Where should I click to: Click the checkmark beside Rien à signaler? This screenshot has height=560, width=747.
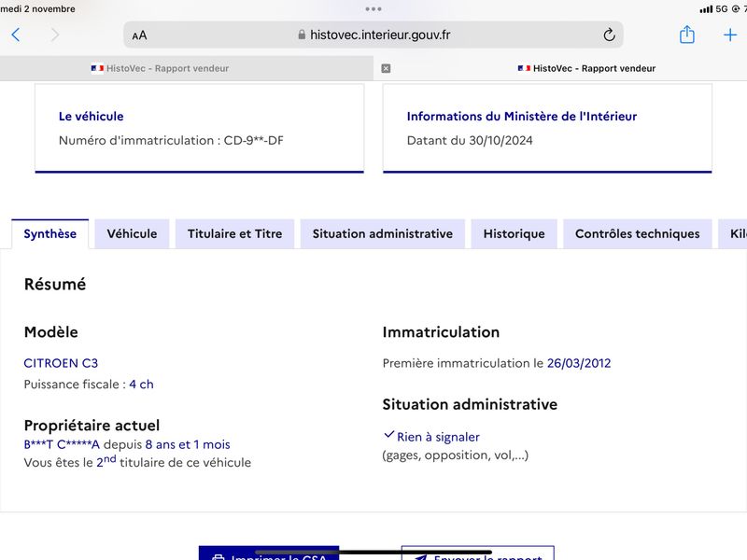(x=388, y=434)
